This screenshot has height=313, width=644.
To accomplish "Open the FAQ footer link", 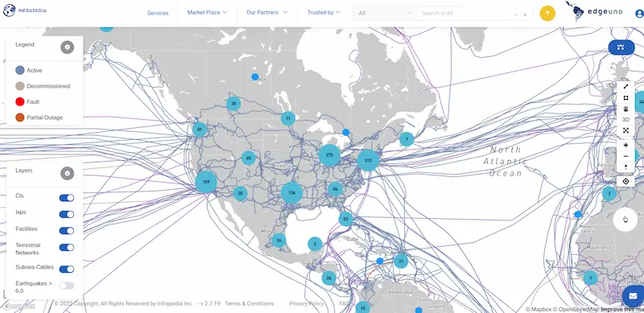I will [x=345, y=303].
